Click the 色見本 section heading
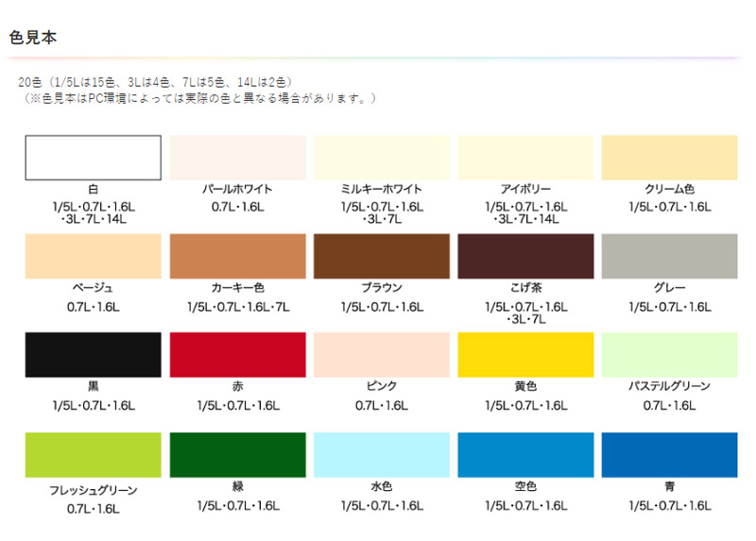This screenshot has width=756, height=541. tap(35, 38)
